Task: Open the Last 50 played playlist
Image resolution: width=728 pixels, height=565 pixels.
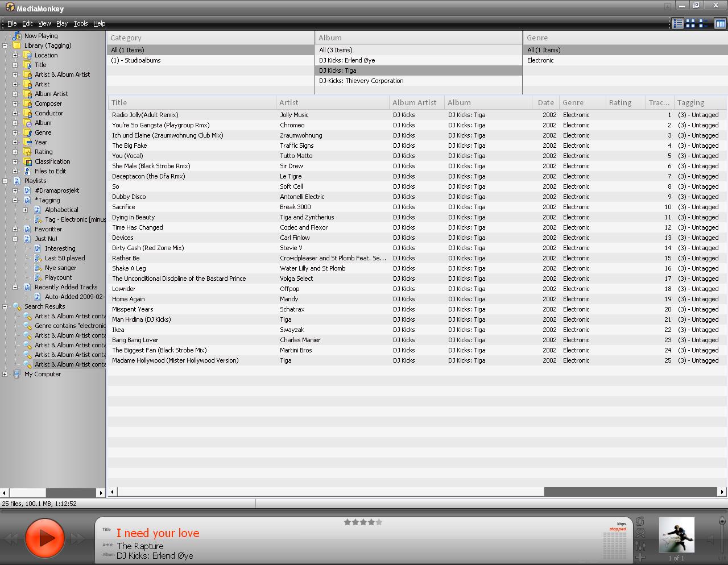Action: (x=65, y=258)
